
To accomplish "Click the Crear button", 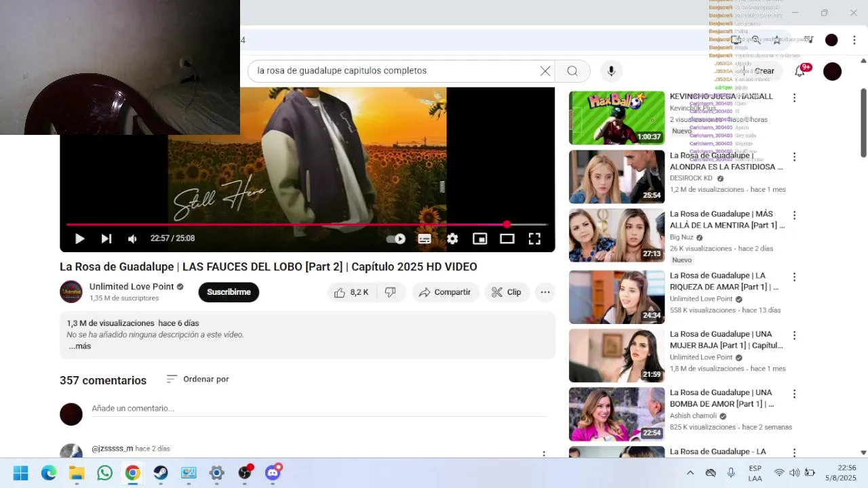I will pyautogui.click(x=759, y=70).
